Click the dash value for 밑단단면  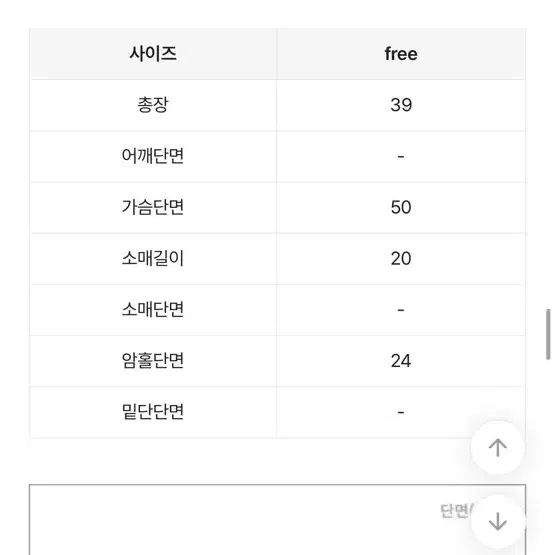click(401, 412)
